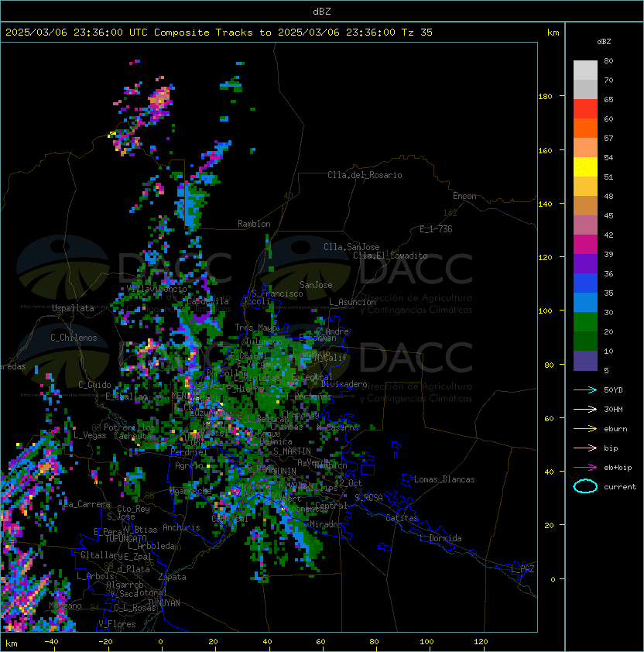The height and width of the screenshot is (652, 644).
Task: Click the 'L_PAZ' map label
Action: [522, 569]
